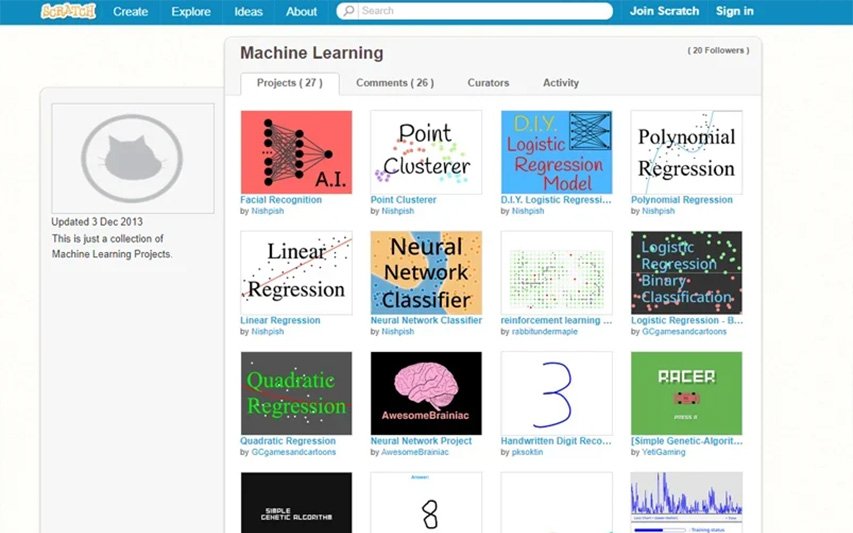
Task: Open the Polynomial Regression thumbnail
Action: click(687, 152)
